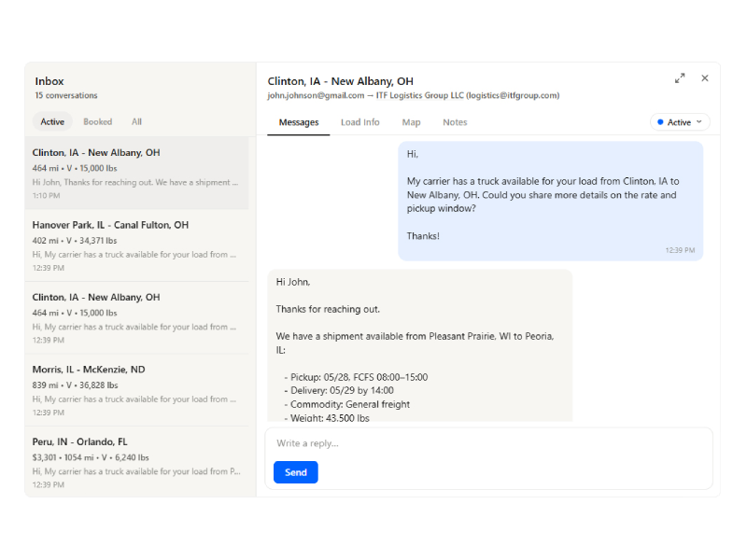Open the Hanover Park, IL - Canal Fulton conversation
The image size is (747, 560).
[x=136, y=245]
